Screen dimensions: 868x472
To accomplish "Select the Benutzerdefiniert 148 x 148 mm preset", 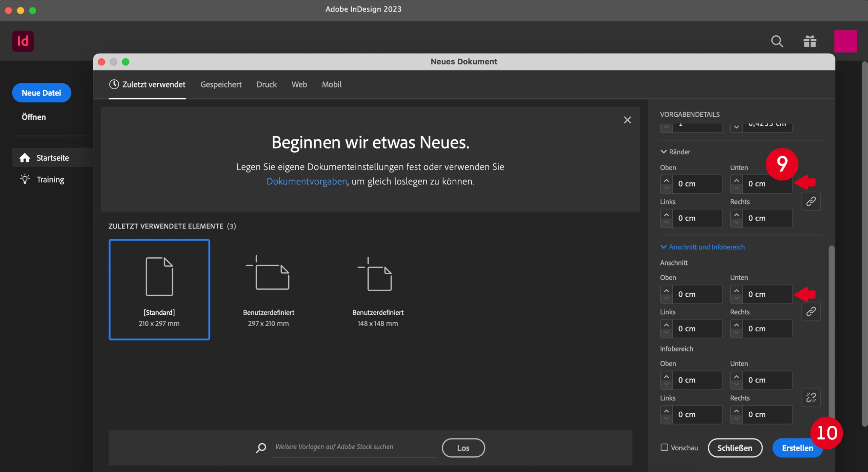I will [x=378, y=290].
